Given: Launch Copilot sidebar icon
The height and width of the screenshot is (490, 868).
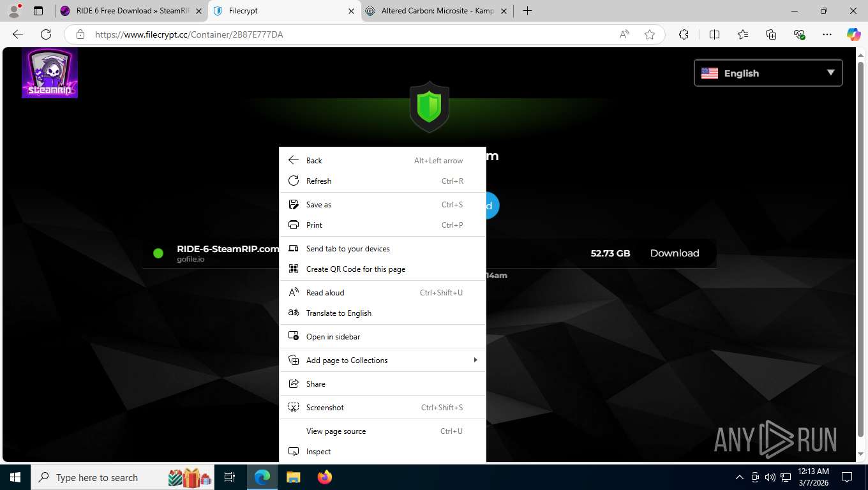Looking at the screenshot, I should pos(853,34).
